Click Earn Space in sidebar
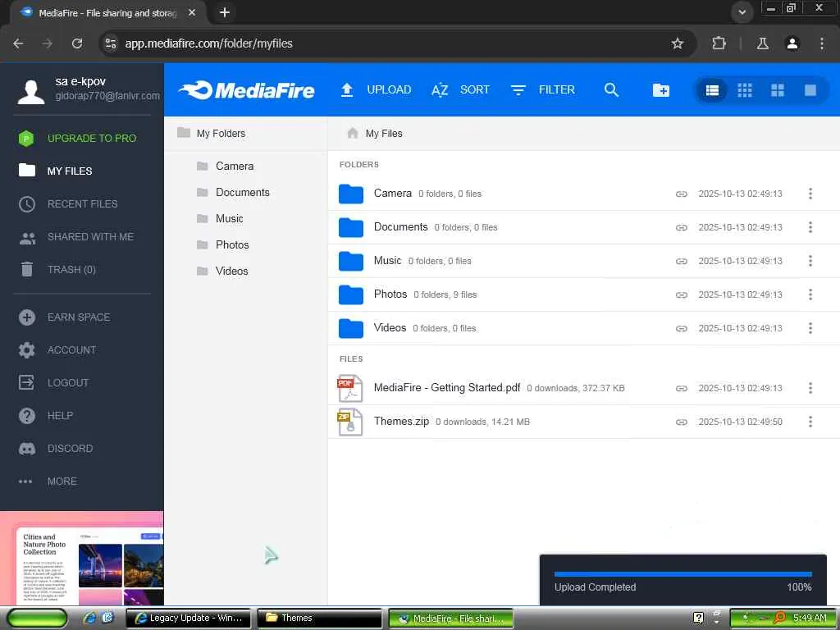Image resolution: width=840 pixels, height=630 pixels. 64,317
